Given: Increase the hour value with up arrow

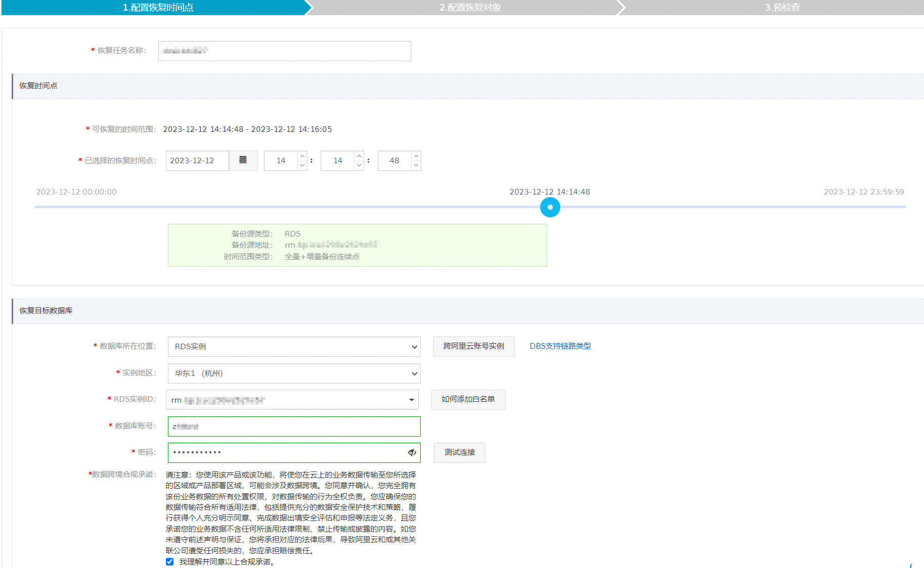Looking at the screenshot, I should 302,156.
